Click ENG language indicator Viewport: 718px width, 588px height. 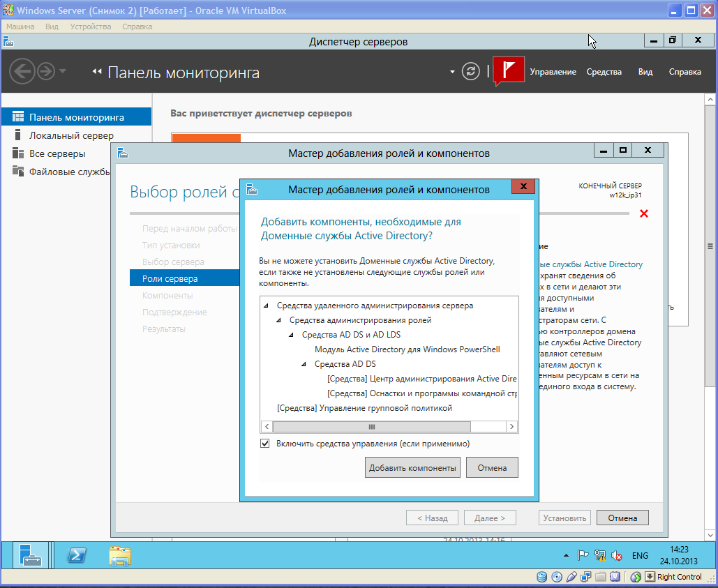(640, 555)
